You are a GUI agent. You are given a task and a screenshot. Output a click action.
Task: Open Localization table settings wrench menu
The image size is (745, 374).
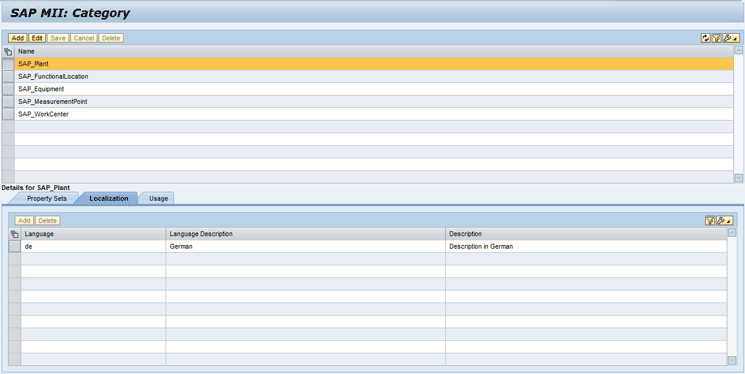[724, 221]
